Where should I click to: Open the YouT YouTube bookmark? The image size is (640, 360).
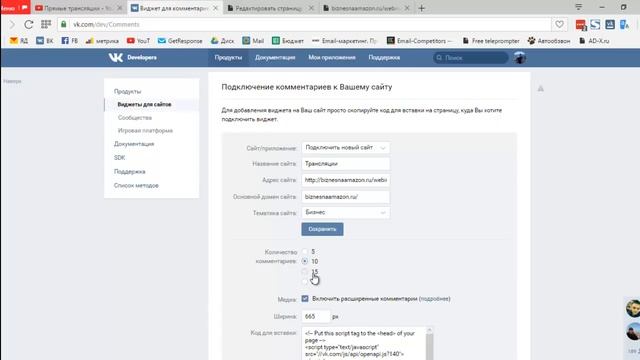coord(138,41)
